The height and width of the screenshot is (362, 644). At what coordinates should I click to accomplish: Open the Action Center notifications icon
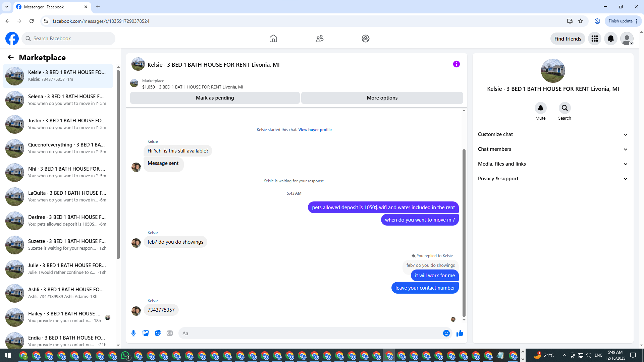633,355
